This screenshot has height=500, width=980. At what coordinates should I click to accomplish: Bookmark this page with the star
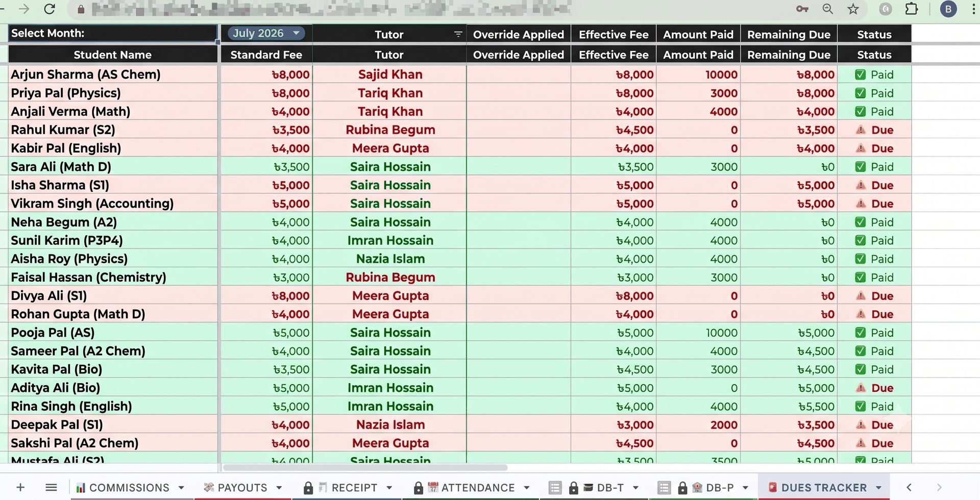click(x=853, y=9)
